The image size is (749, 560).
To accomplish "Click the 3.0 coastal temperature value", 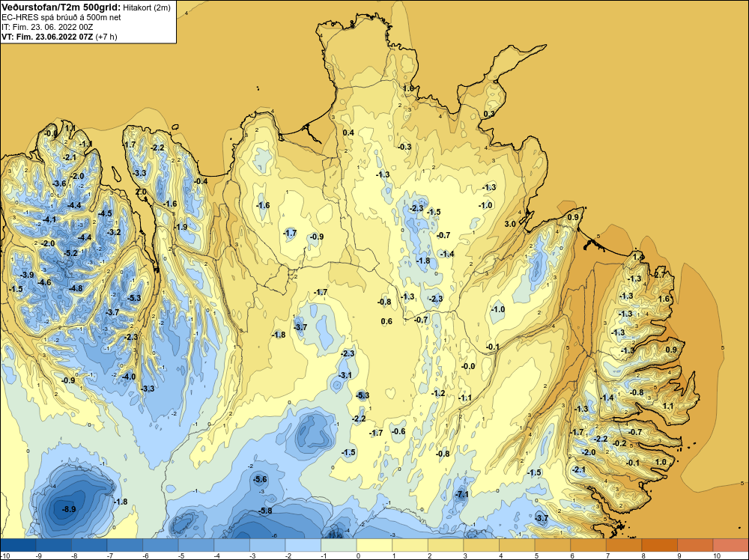I will pos(510,224).
